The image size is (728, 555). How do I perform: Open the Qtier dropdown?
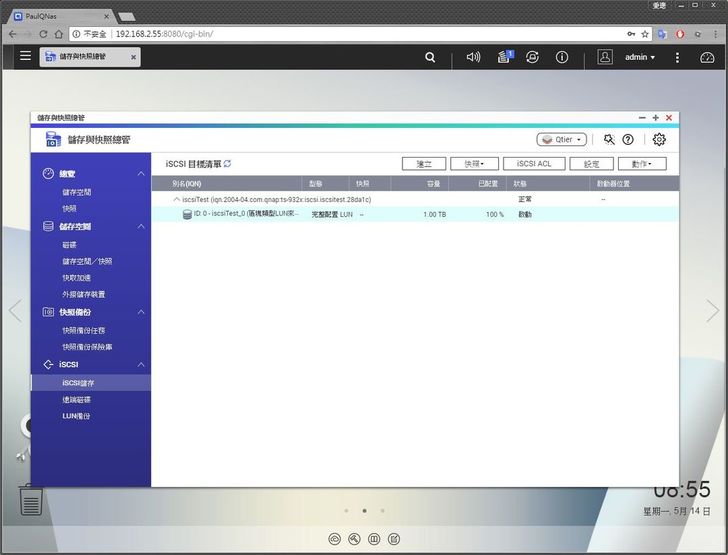click(561, 140)
